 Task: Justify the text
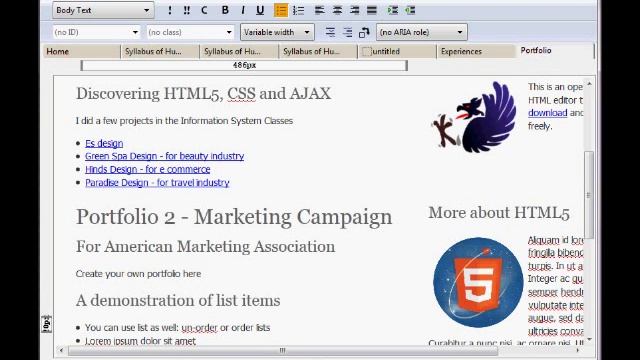coord(371,10)
